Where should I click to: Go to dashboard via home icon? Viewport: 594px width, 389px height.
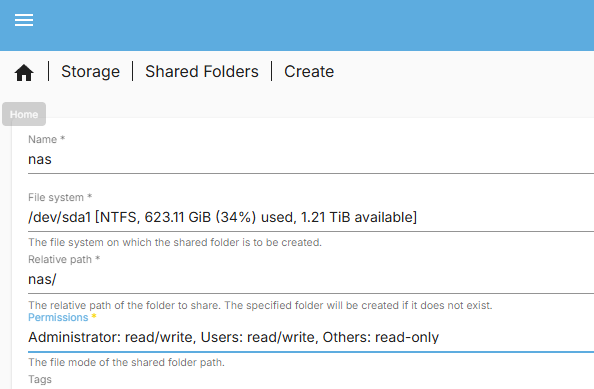(24, 72)
